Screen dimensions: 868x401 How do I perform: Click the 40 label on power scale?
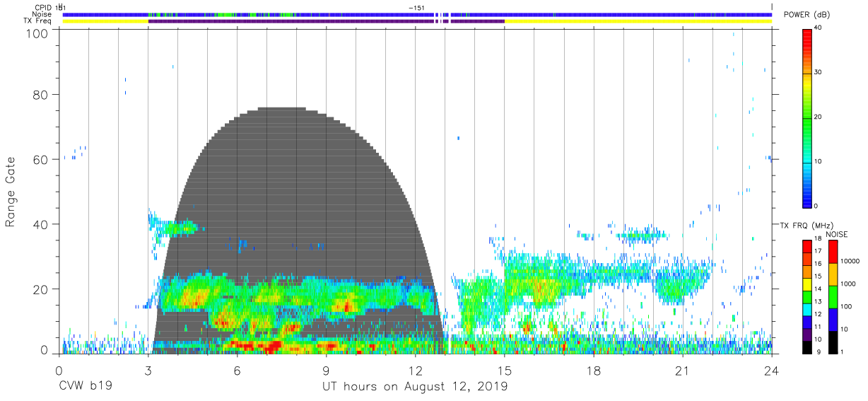(x=818, y=28)
